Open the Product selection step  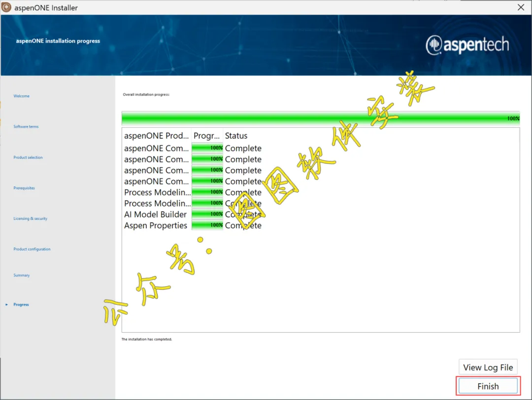[28, 157]
